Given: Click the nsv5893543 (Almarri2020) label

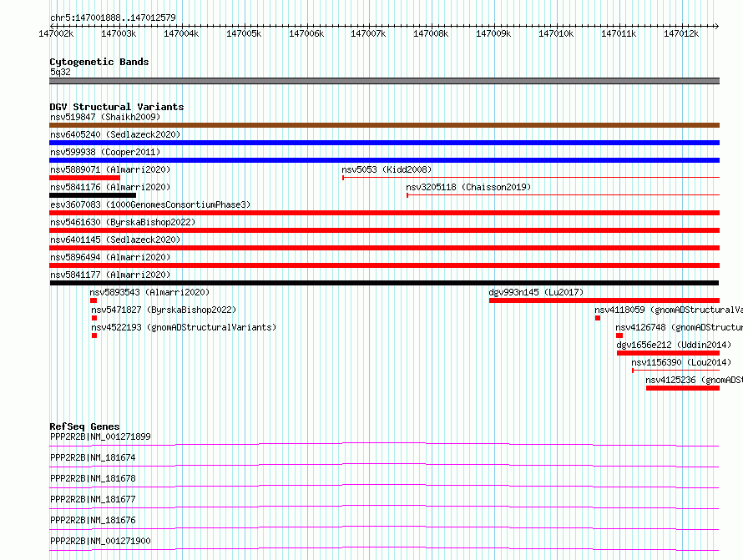Looking at the screenshot, I should 149,292.
